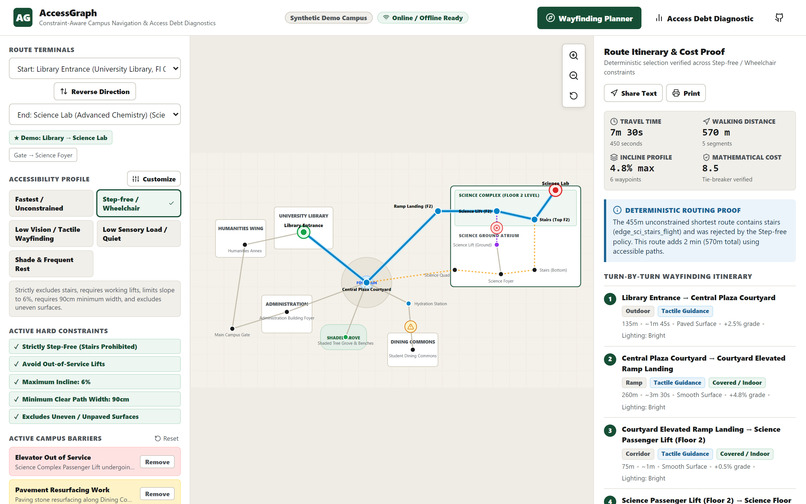
Task: Zoom in on the campus map
Action: (574, 56)
